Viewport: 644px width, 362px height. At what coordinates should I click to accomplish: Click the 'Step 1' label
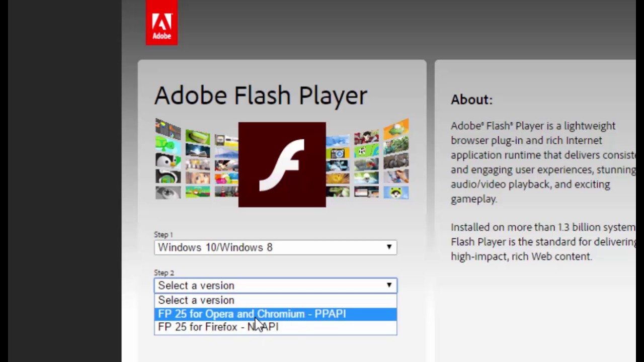pyautogui.click(x=164, y=235)
